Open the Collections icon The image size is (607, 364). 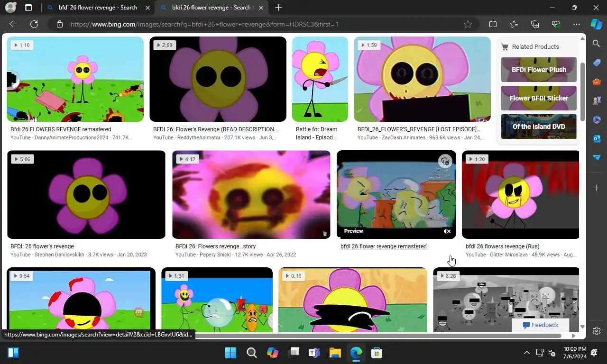pos(535,24)
